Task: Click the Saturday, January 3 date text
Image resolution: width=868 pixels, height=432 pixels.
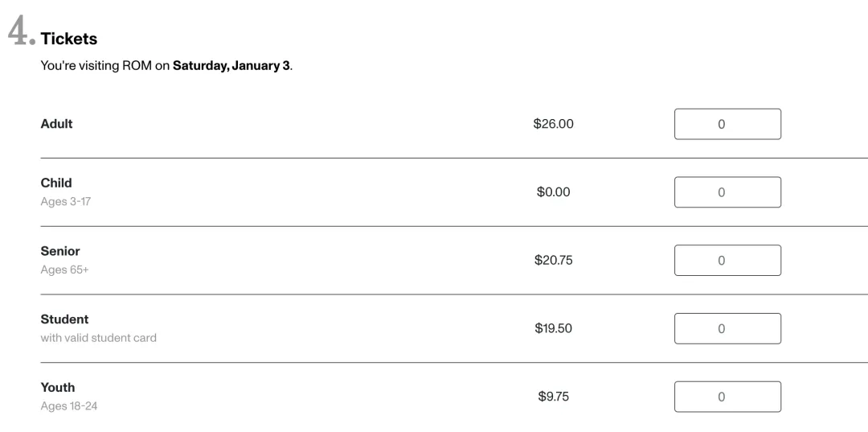Action: click(231, 66)
